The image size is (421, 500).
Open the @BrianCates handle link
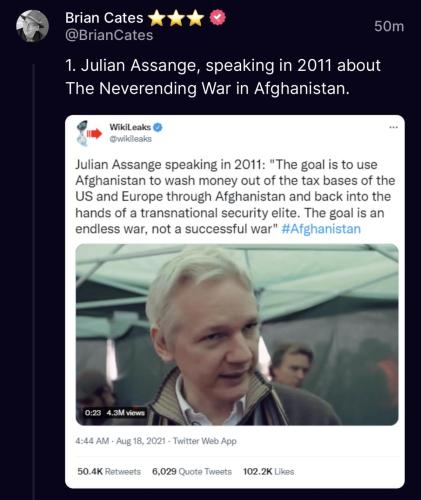point(109,35)
